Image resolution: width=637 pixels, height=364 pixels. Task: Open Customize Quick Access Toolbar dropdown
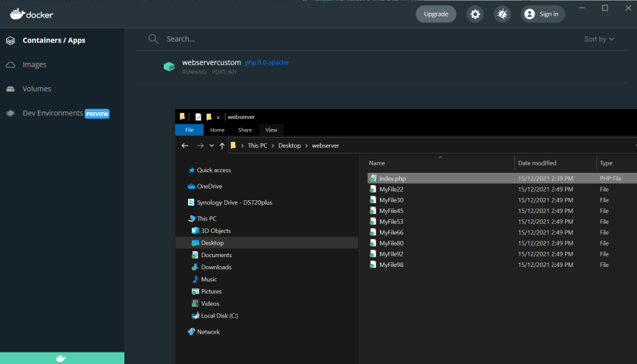point(218,118)
